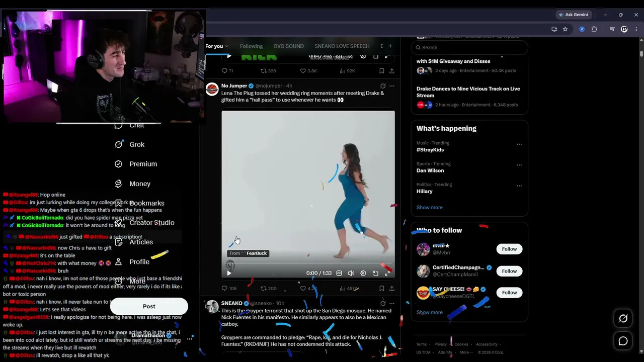Follow the Mvbrr account

point(509,249)
